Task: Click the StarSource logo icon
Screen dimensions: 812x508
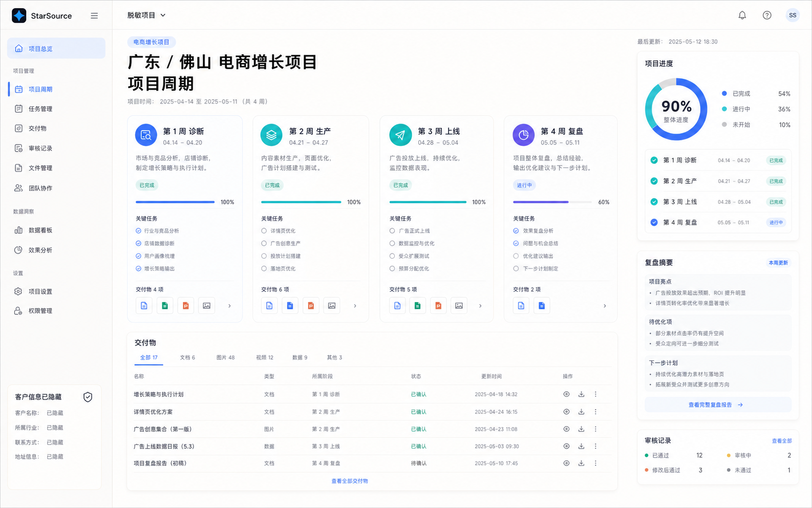Action: (x=19, y=15)
